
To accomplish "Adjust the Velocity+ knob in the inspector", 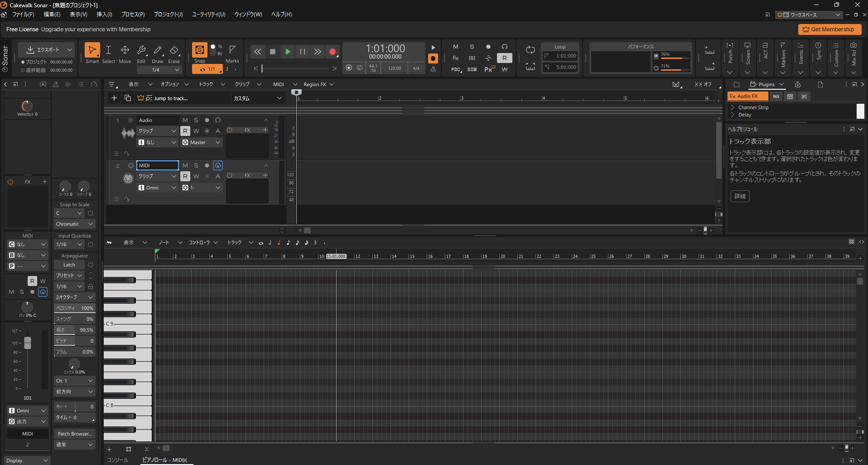I will [26, 105].
